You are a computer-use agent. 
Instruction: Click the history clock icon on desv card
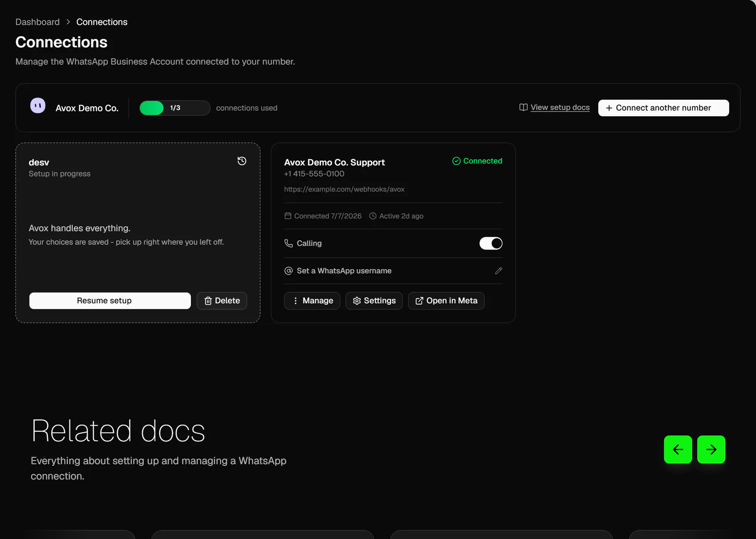(241, 161)
